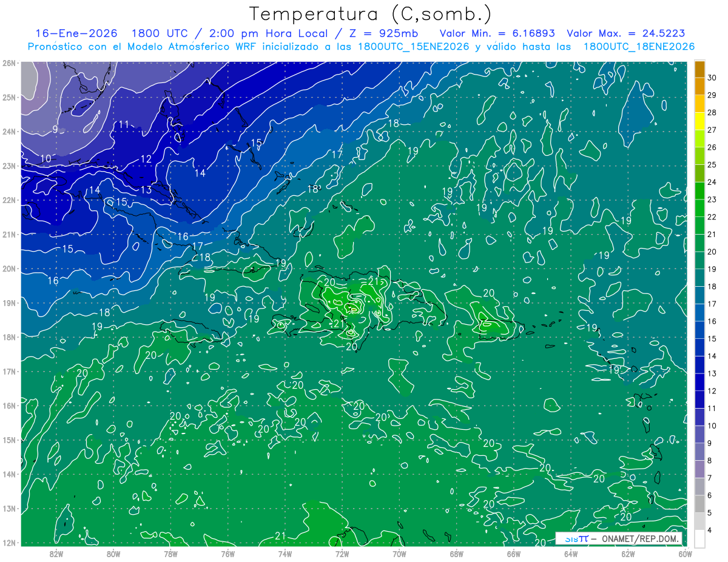The image size is (728, 562).
Task: Click the "1800UTC_15ENE2026" initialization time text
Action: (413, 47)
